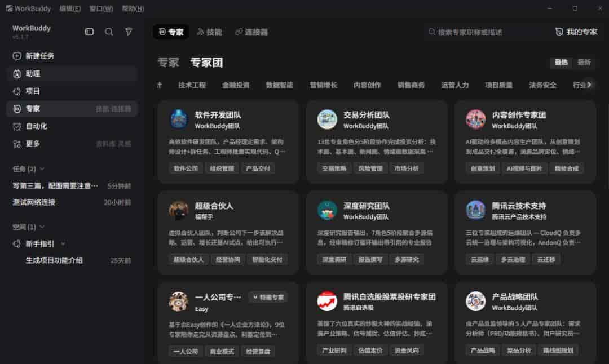The height and width of the screenshot is (364, 609).
Task: Open the 连接器 tab
Action: (x=251, y=32)
